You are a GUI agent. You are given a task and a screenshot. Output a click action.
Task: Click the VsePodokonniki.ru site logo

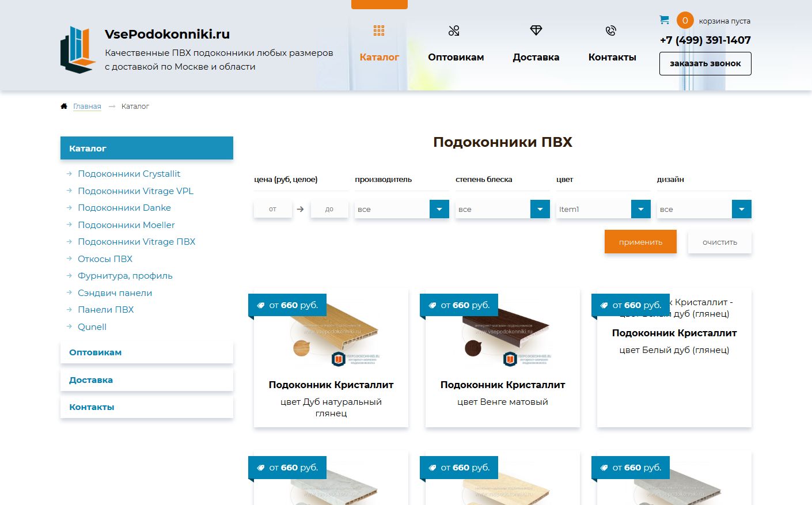78,50
